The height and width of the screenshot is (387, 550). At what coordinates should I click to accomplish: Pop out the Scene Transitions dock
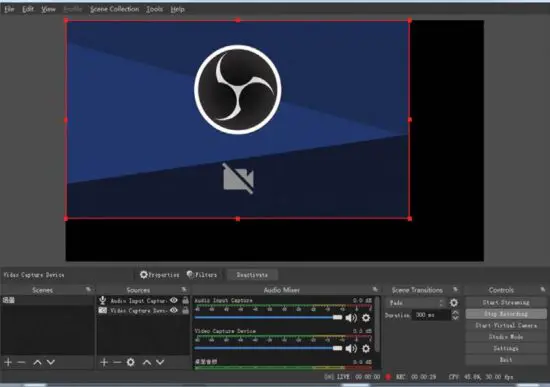pyautogui.click(x=456, y=289)
